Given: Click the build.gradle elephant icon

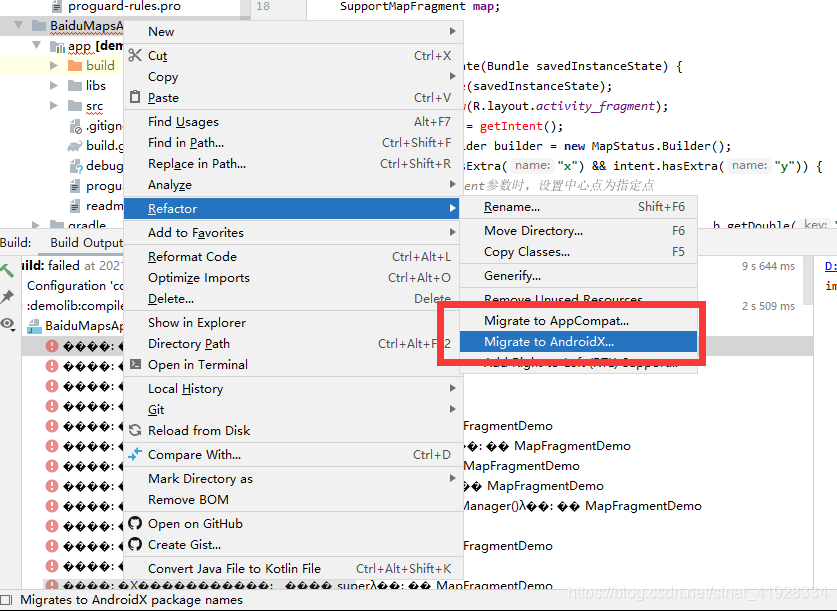Looking at the screenshot, I should click(75, 146).
